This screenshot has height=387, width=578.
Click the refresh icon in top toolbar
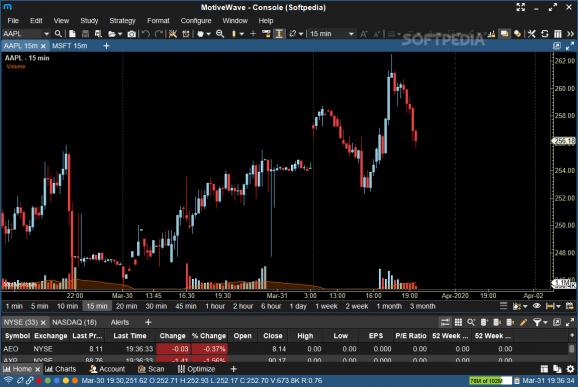click(x=545, y=34)
